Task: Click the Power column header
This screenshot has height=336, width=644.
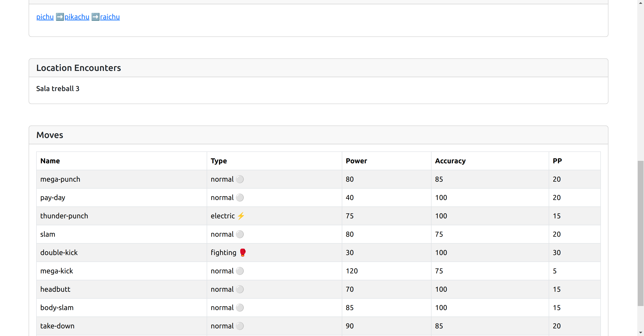Action: (356, 161)
